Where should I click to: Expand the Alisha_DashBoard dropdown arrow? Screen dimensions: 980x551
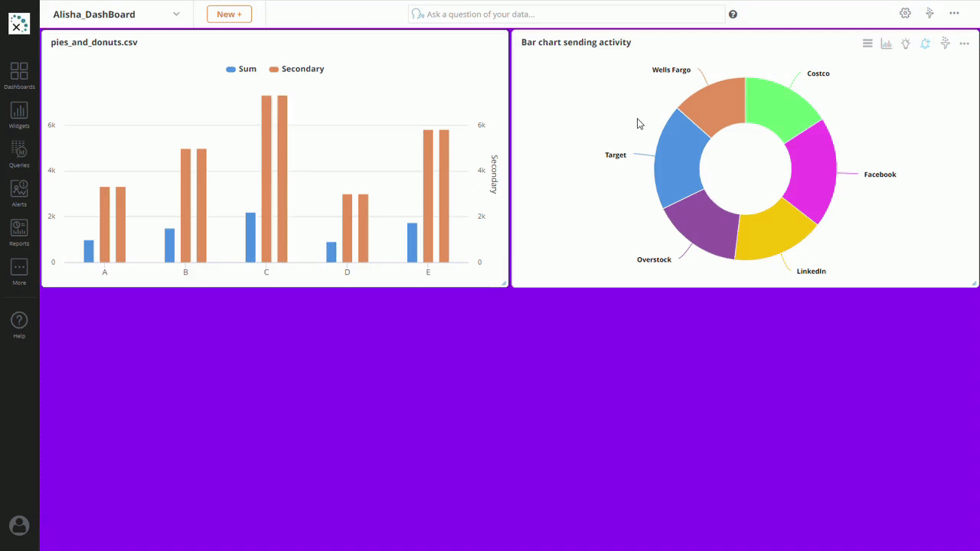click(176, 14)
